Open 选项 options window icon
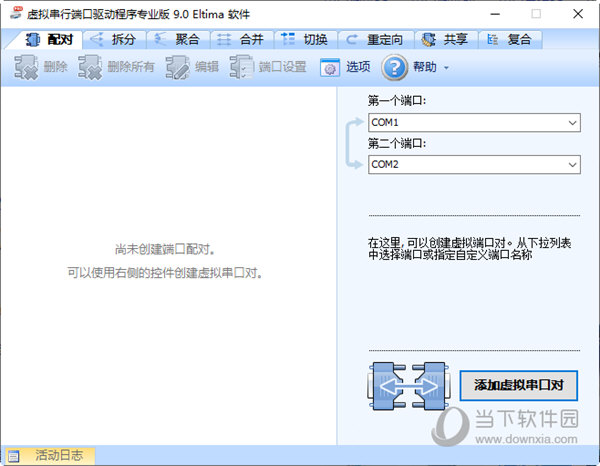600x466 pixels. coord(330,68)
